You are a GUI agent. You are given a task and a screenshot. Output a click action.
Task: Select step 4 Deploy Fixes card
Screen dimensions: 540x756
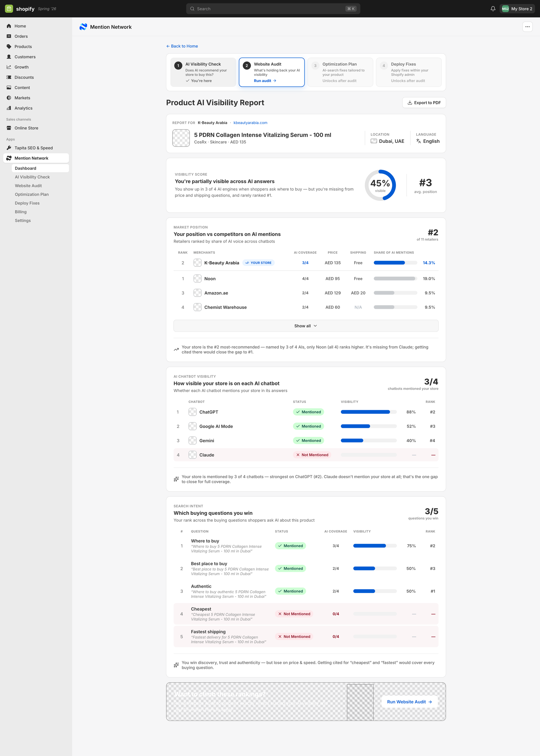(x=409, y=72)
